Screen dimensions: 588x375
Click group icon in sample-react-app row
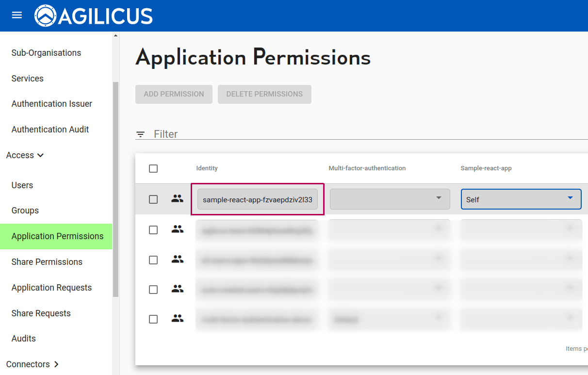pos(178,199)
